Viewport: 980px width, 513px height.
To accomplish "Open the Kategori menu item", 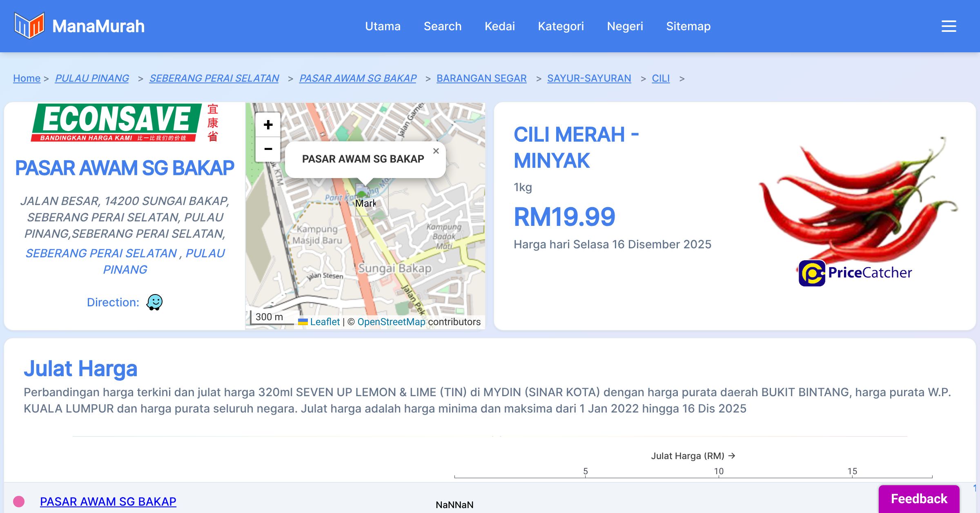I will click(561, 26).
